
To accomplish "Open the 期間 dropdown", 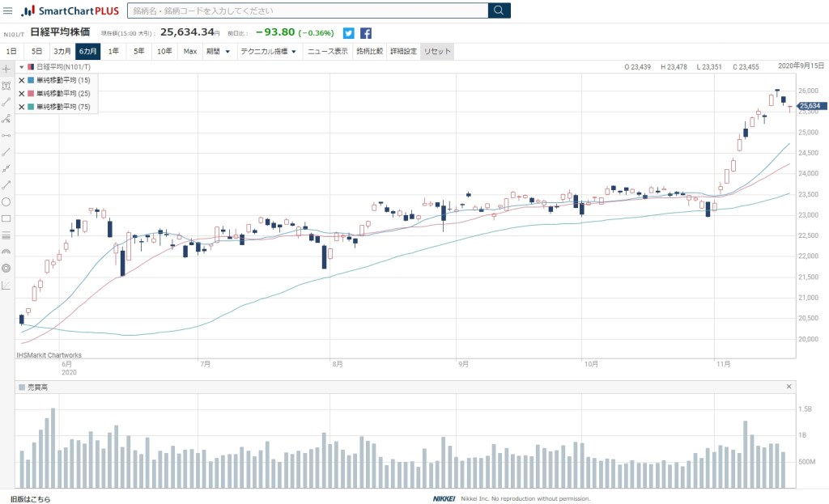I will coord(218,52).
